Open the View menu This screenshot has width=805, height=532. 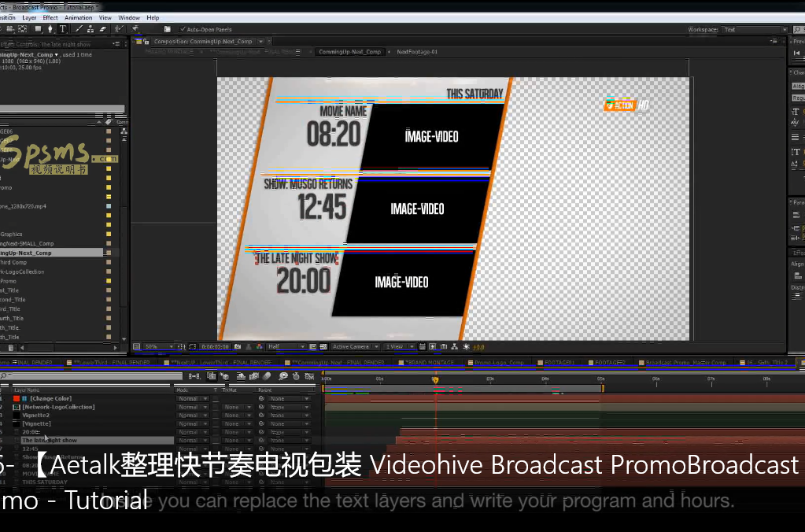tap(105, 17)
